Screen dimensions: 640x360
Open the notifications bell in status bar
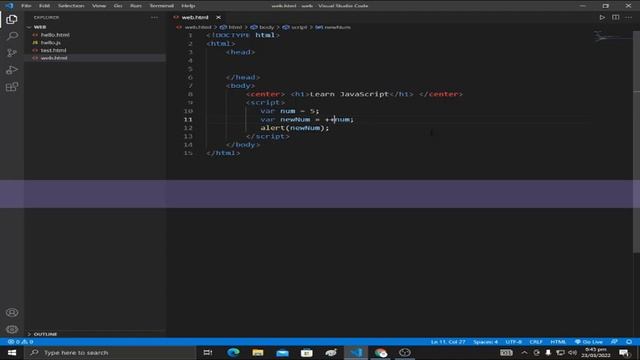[629, 342]
